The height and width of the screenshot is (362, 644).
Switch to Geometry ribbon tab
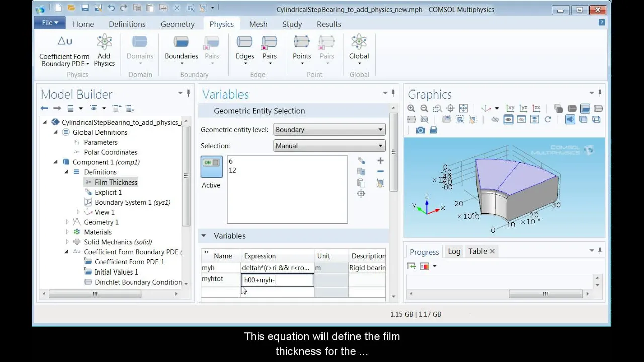coord(177,24)
